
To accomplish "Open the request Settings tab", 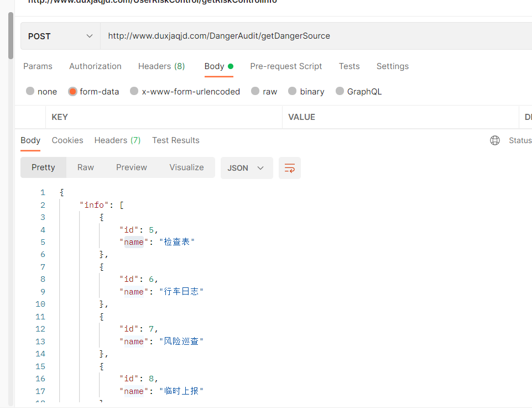I will tap(392, 66).
